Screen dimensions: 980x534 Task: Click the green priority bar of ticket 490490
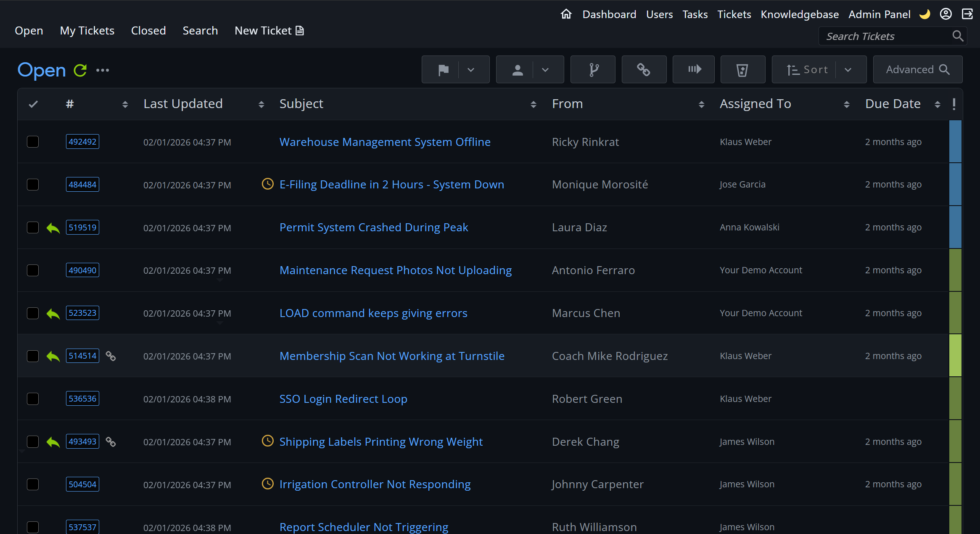click(x=956, y=270)
